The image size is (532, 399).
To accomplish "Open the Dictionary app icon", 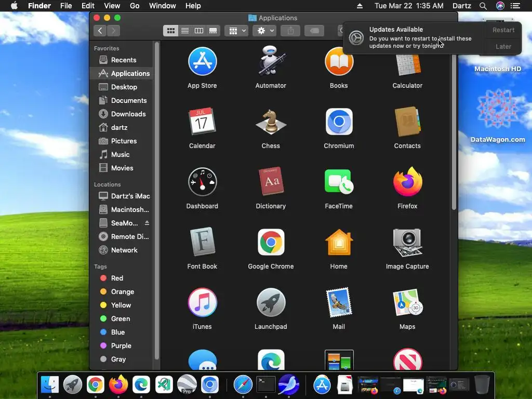I will click(x=271, y=181).
